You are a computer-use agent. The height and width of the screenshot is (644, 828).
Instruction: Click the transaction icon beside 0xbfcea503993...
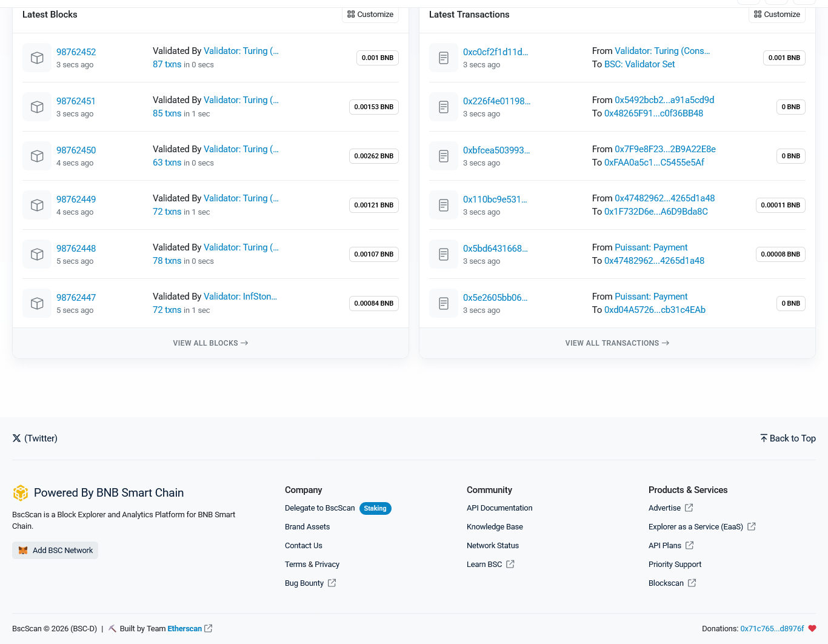(444, 156)
